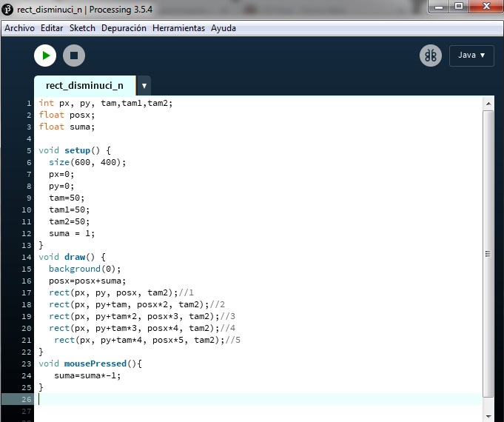504x422 pixels.
Task: Open the Depuración menu
Action: (124, 28)
